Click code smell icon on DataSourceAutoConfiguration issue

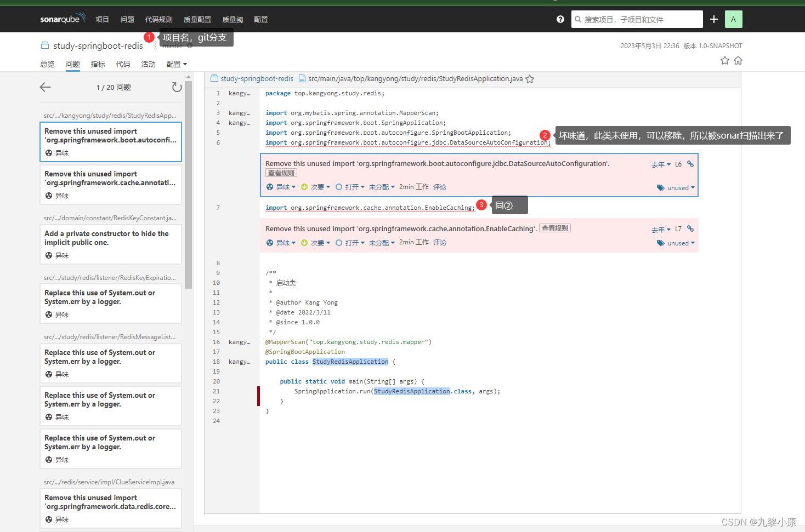click(270, 187)
